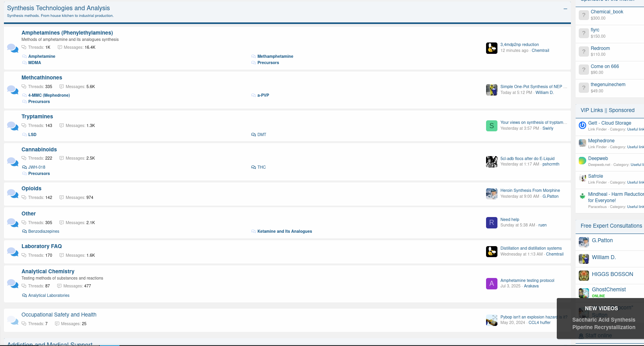Viewport: 644px width, 346px height.
Task: Go to the Benzodiazepines subforum
Action: [44, 231]
